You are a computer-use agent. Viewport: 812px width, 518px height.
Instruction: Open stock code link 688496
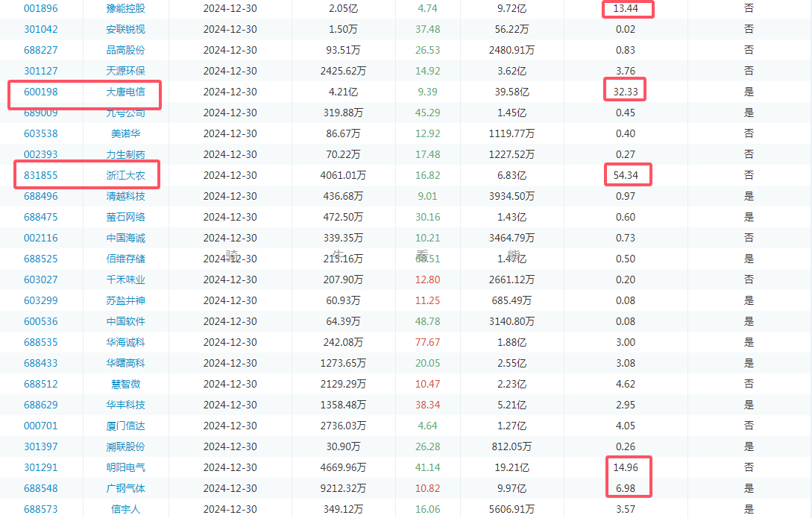[40, 196]
